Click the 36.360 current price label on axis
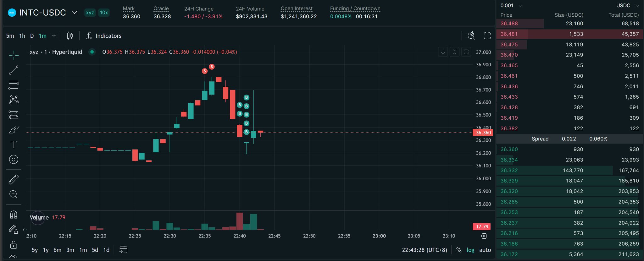The width and height of the screenshot is (644, 261). pyautogui.click(x=483, y=133)
